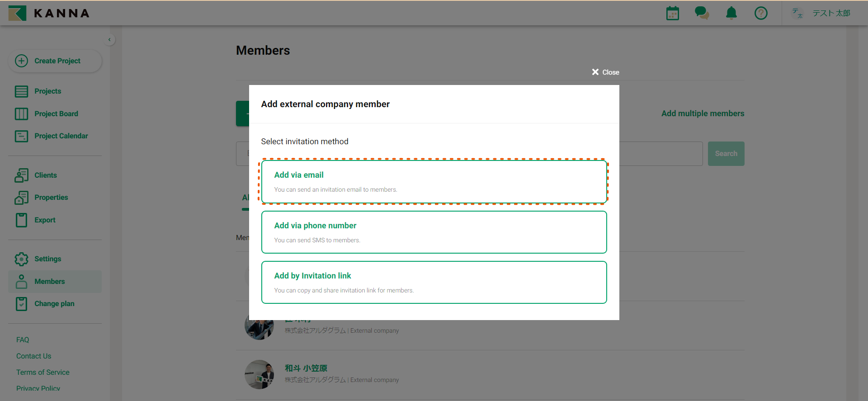Screen dimensions: 868x401
Task: Go to Clients in the sidebar
Action: click(x=45, y=175)
